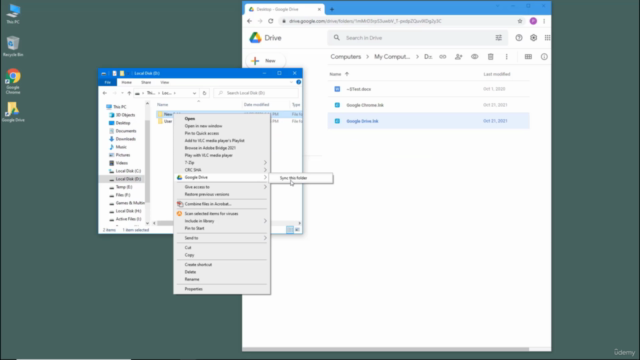640x360 pixels.
Task: Click the New button in Drive
Action: (265, 61)
